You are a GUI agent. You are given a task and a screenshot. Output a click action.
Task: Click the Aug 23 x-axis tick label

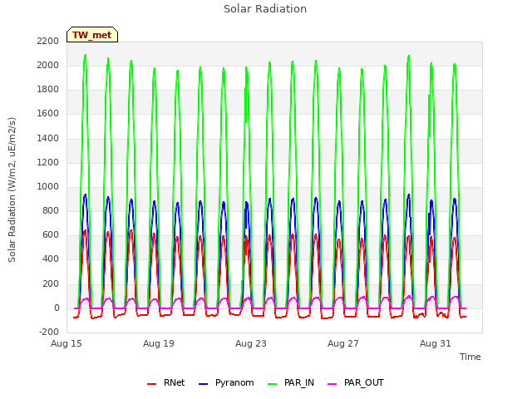pyautogui.click(x=251, y=343)
